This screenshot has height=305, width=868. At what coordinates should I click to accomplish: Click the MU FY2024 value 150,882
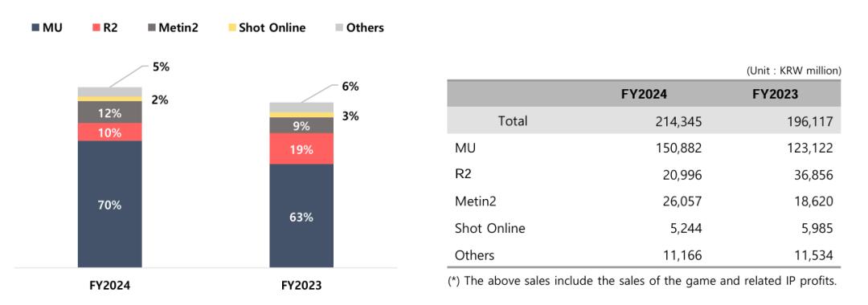676,148
